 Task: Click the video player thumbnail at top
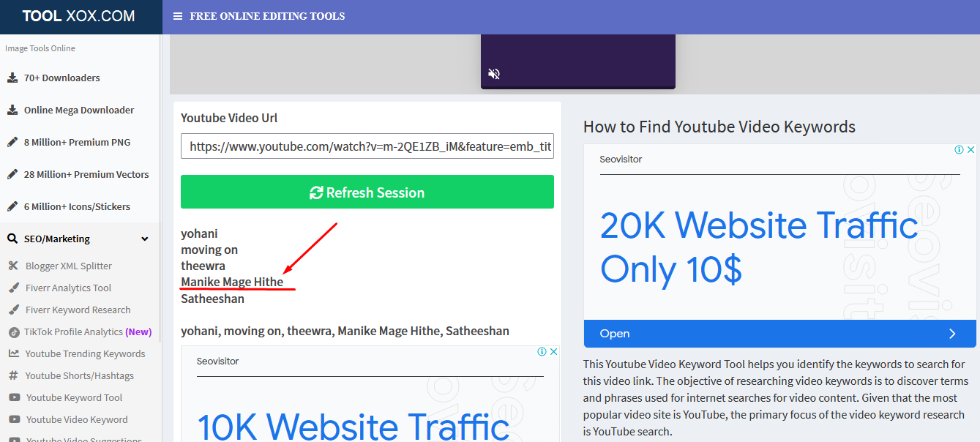pos(578,61)
